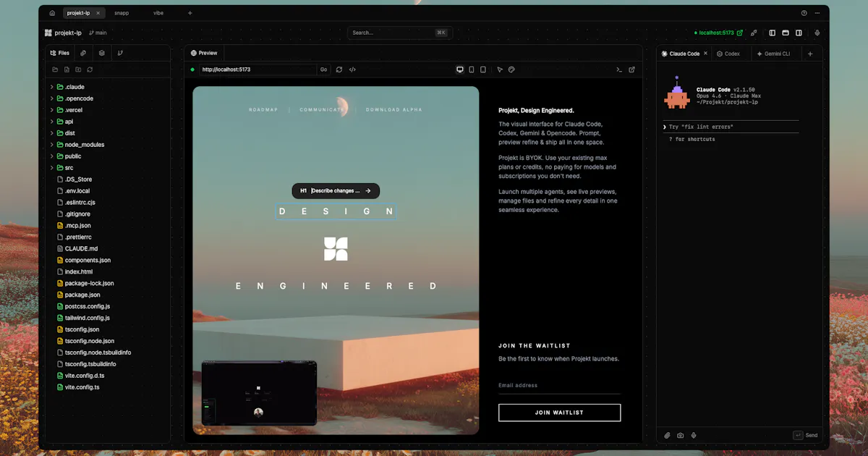Click DOWNLOAD ALPHA in the preview nav
Viewport: 868px width, 456px height.
(x=393, y=110)
